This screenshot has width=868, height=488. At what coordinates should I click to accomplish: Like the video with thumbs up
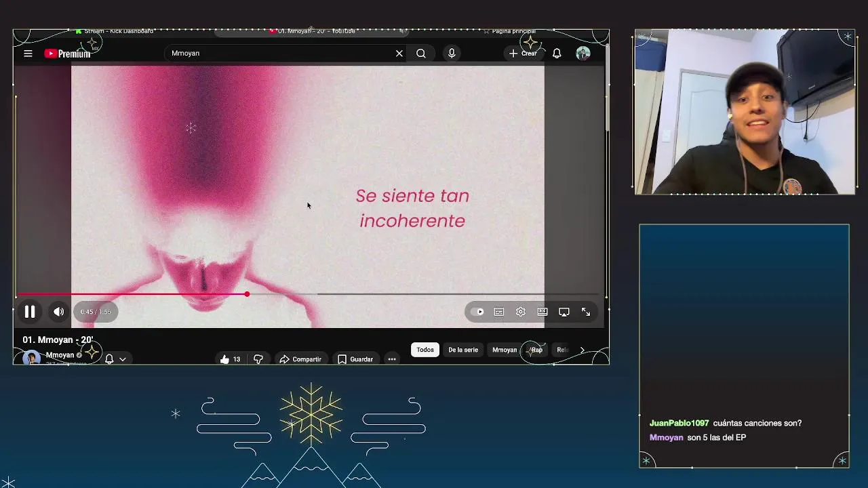tap(230, 359)
